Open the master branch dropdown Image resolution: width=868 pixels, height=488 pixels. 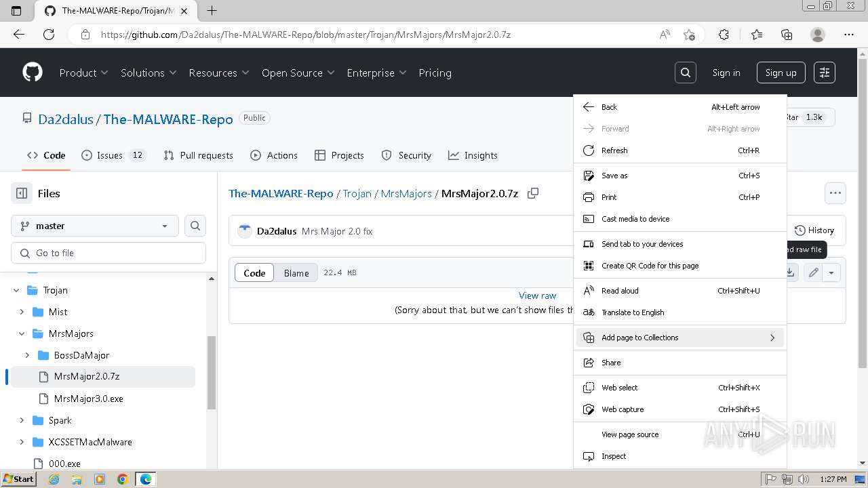point(95,226)
